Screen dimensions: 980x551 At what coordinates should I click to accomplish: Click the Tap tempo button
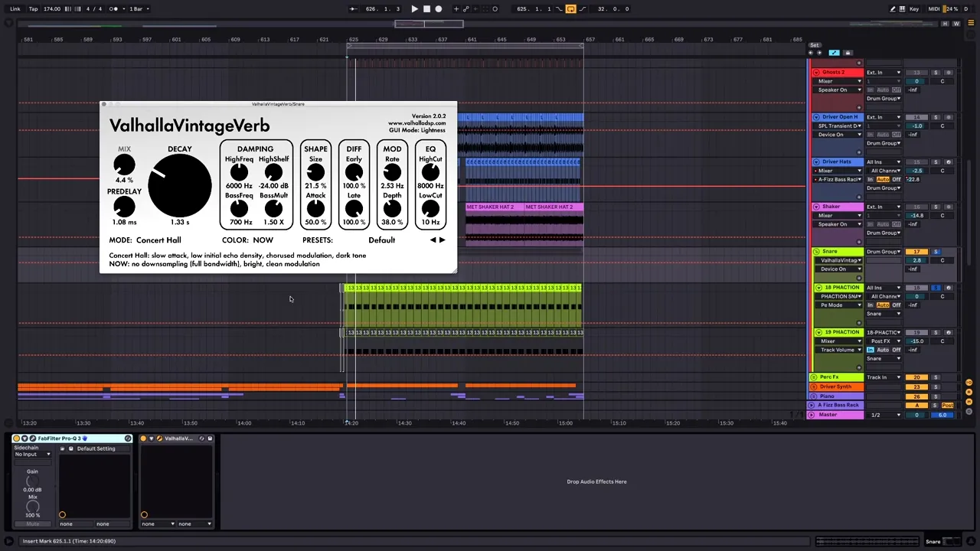coord(34,9)
